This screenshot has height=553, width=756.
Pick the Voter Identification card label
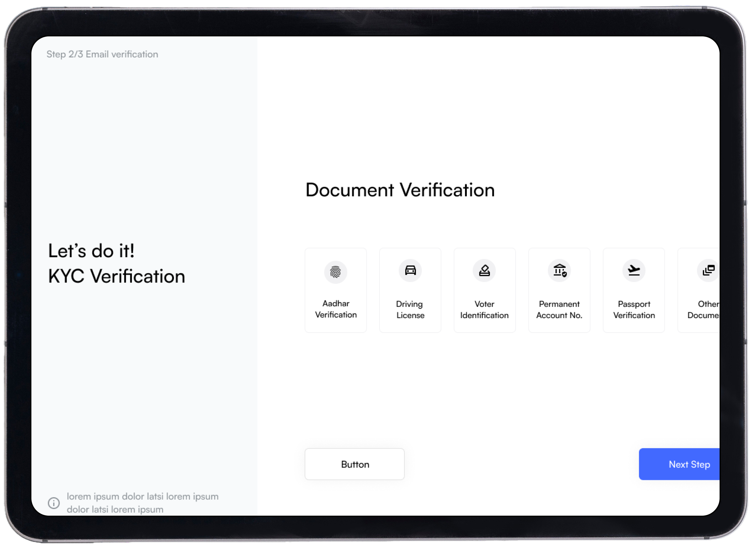484,310
